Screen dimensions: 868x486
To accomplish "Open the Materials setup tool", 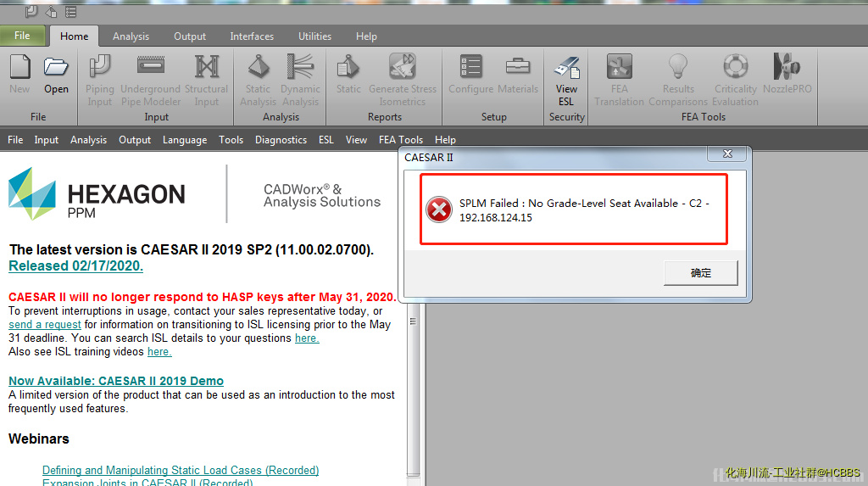I will [518, 74].
